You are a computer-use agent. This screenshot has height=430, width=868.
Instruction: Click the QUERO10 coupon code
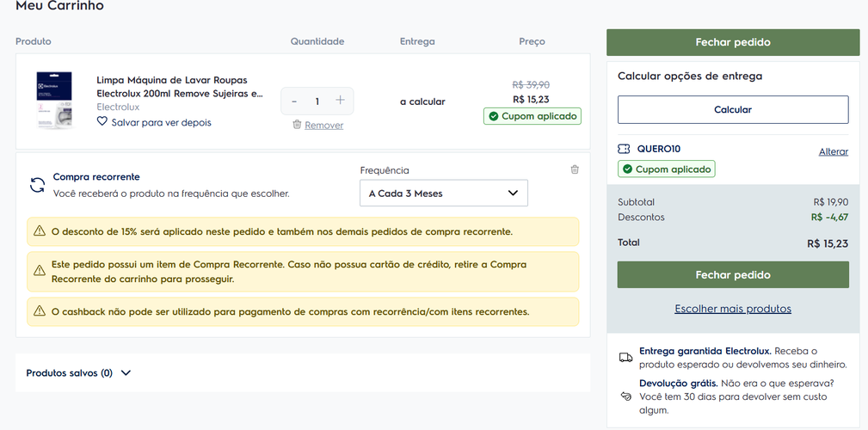(659, 149)
